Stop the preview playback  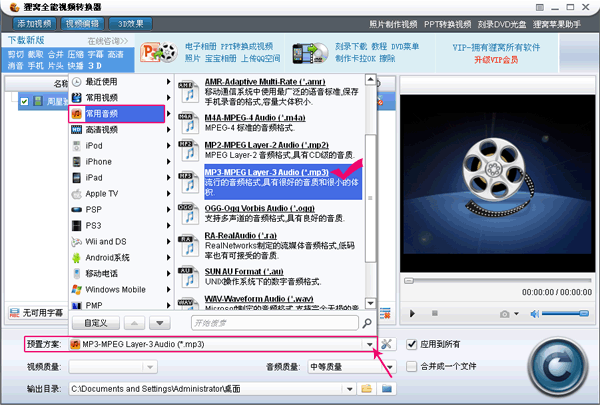pos(435,314)
